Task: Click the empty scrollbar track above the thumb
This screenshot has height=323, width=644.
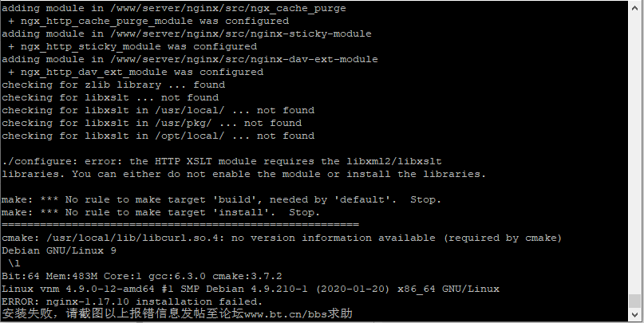Action: [x=636, y=152]
